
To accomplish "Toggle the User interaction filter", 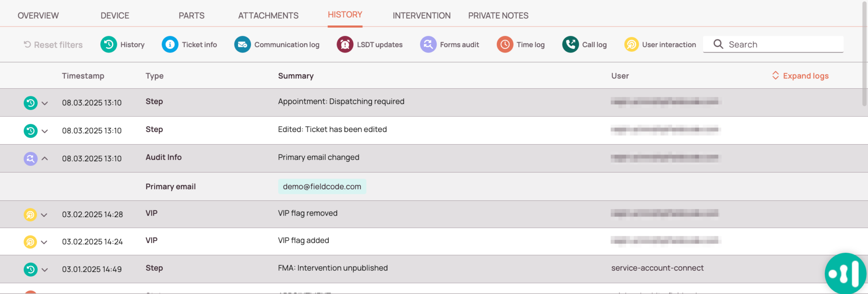I will click(x=631, y=45).
